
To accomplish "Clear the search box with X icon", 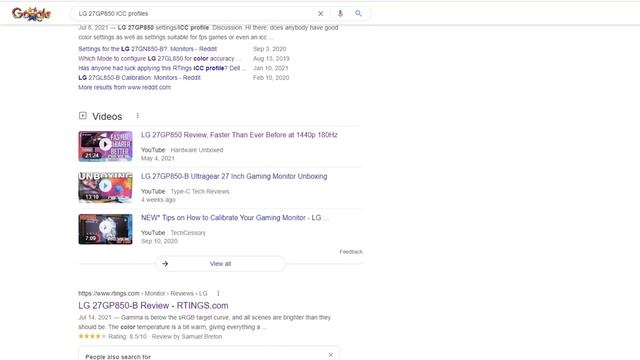I will click(x=321, y=13).
